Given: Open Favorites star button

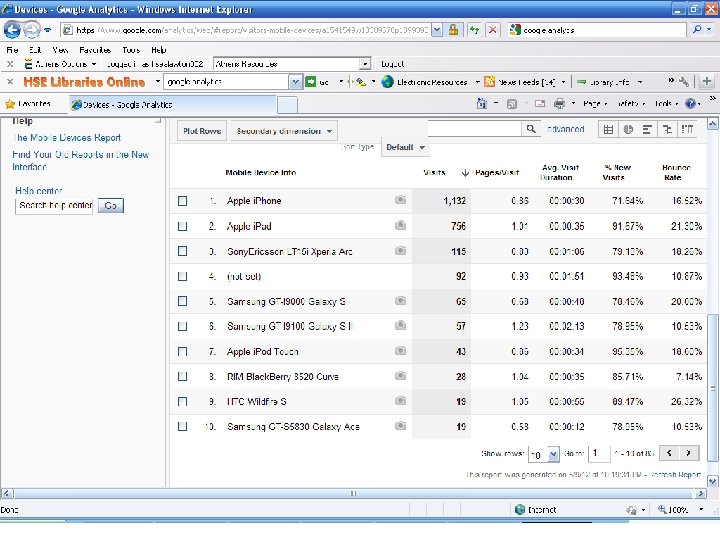Looking at the screenshot, I should [x=28, y=104].
